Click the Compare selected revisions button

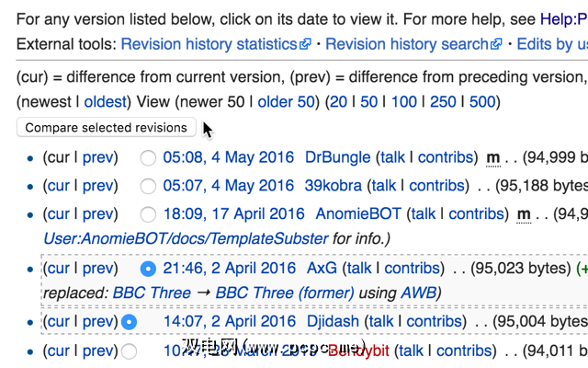coord(106,128)
